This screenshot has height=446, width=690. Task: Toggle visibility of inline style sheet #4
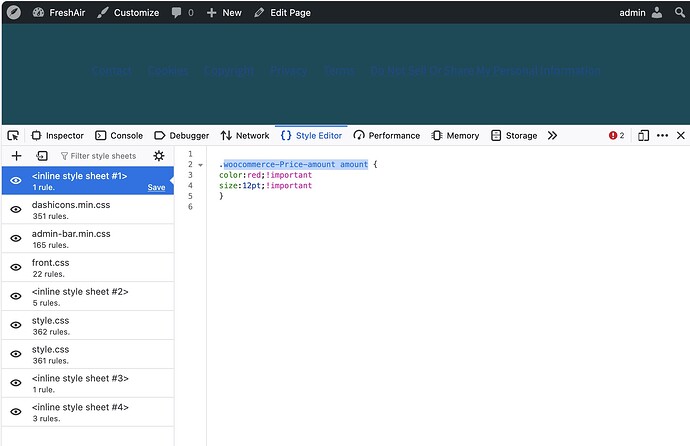(x=16, y=412)
